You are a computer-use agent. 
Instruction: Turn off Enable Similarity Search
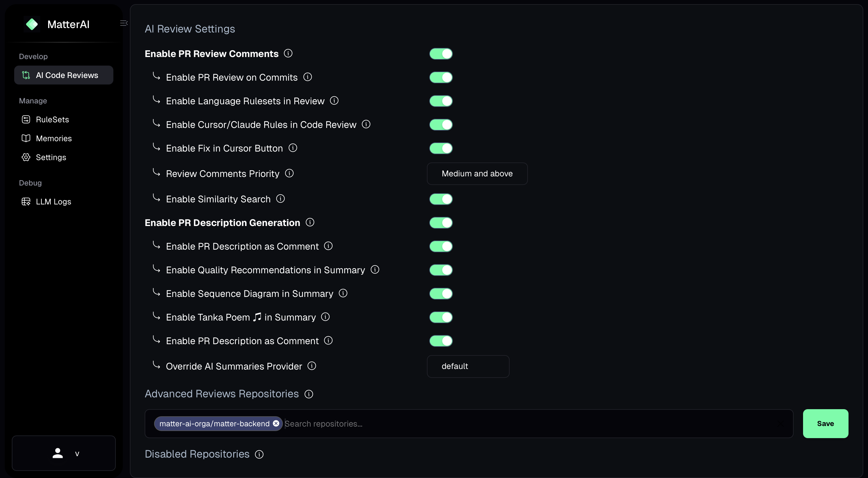point(441,199)
